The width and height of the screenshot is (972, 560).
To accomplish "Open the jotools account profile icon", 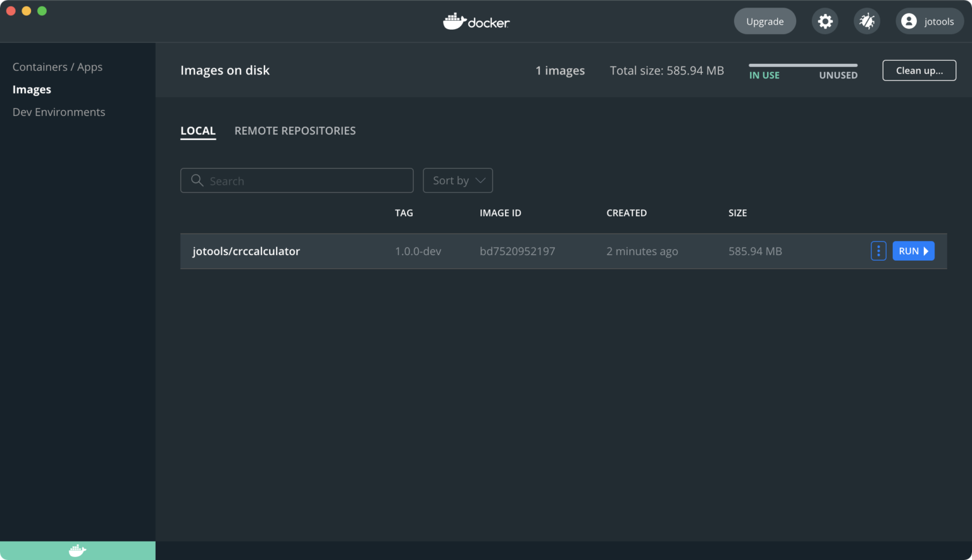I will [910, 21].
